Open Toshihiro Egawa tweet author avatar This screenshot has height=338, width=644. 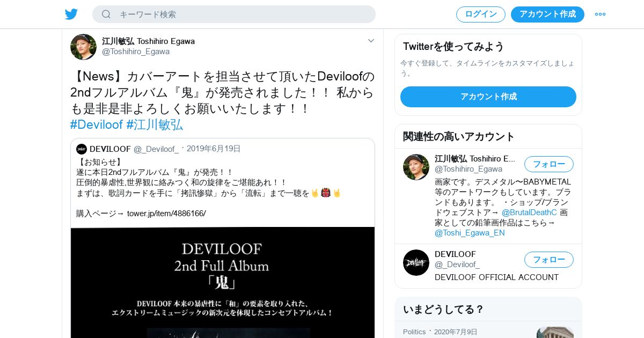[x=83, y=47]
